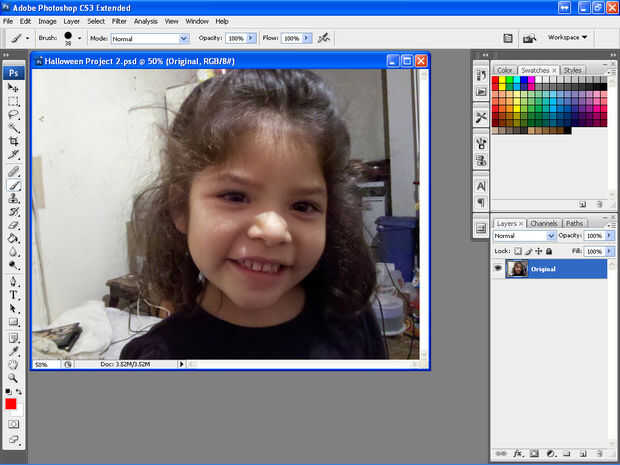Select the Clone Stamp tool
620x465 pixels.
(13, 198)
